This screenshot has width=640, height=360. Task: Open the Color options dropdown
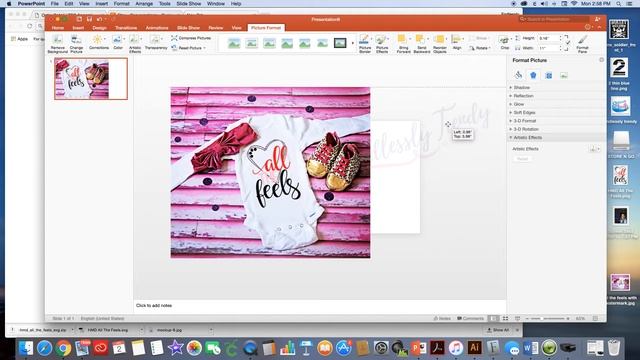pos(118,43)
